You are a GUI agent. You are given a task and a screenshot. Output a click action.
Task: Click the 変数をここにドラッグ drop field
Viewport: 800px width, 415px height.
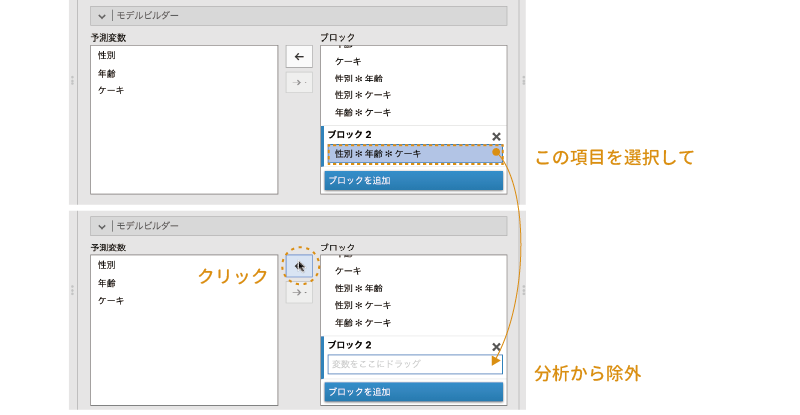[414, 364]
